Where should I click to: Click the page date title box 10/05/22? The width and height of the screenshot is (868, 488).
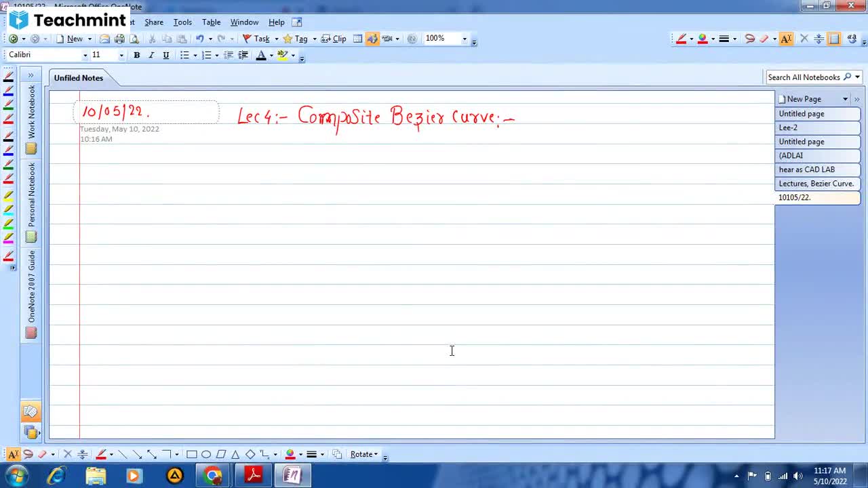pyautogui.click(x=146, y=112)
